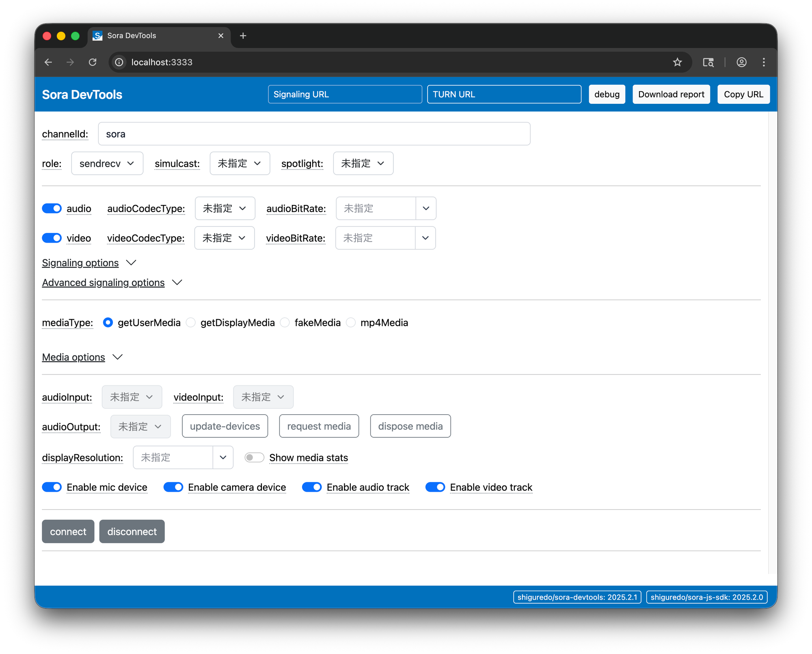812x654 pixels.
Task: Click the Download report button
Action: (671, 94)
